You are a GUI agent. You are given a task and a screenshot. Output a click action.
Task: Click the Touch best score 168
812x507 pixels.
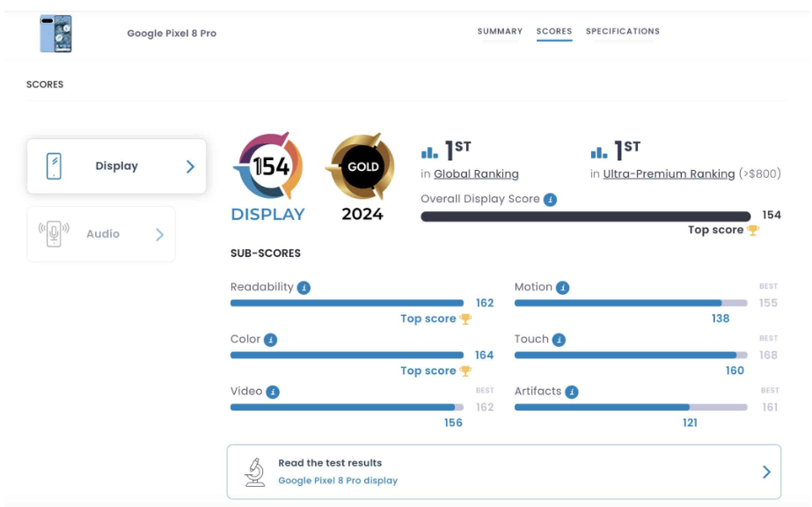pyautogui.click(x=769, y=356)
